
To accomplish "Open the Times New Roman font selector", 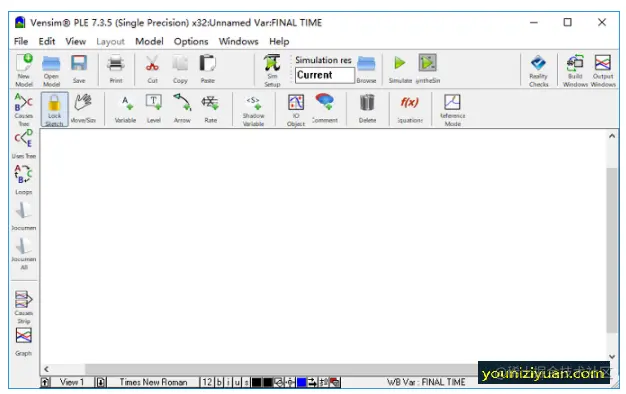I will [153, 382].
